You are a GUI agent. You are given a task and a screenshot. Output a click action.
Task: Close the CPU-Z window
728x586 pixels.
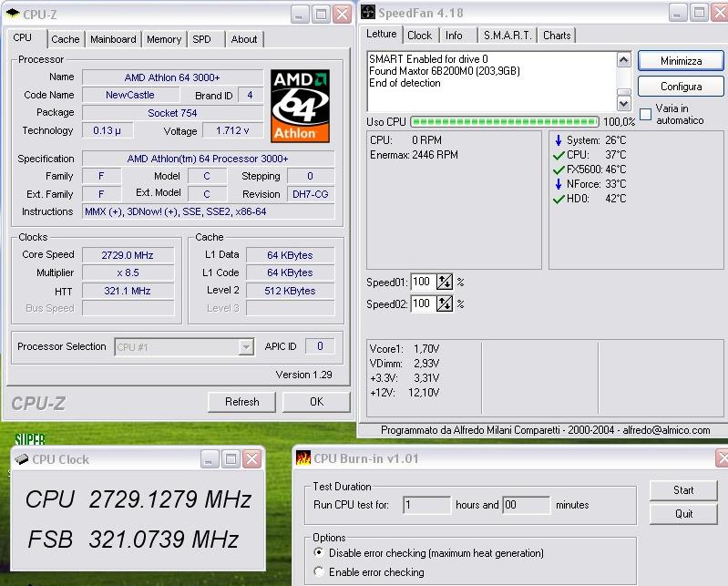[343, 15]
